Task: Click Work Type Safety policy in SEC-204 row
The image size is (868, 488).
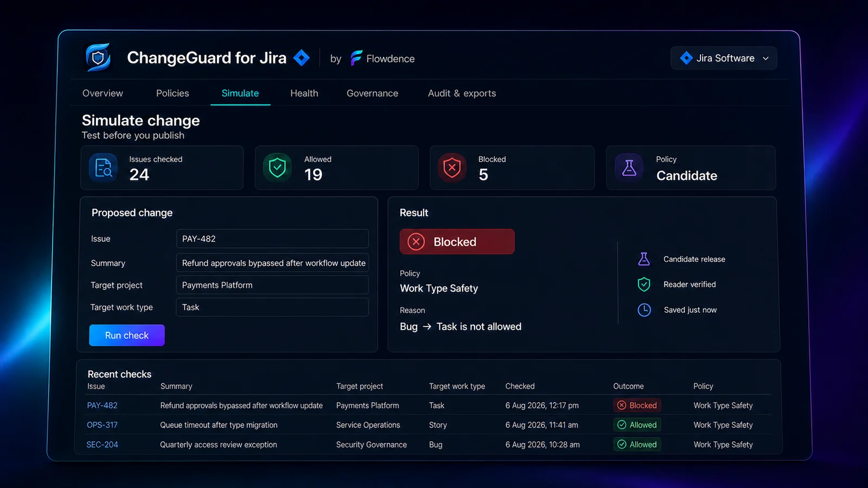Action: click(723, 445)
